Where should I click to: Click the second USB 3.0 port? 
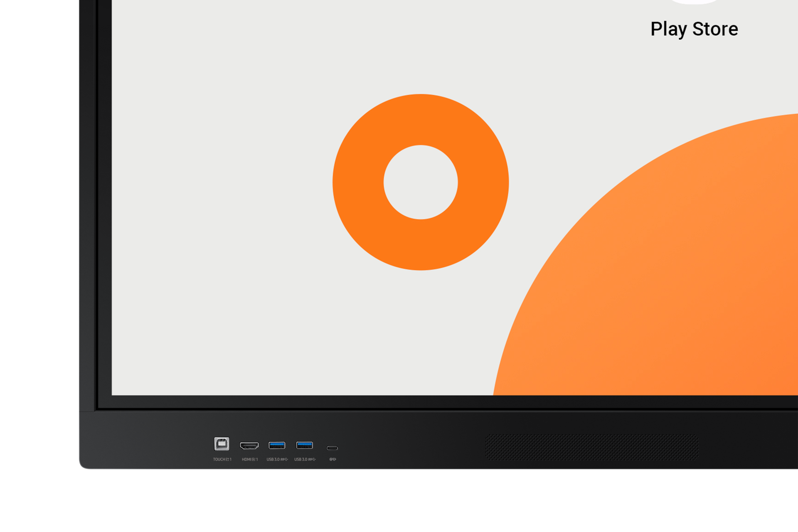point(304,445)
